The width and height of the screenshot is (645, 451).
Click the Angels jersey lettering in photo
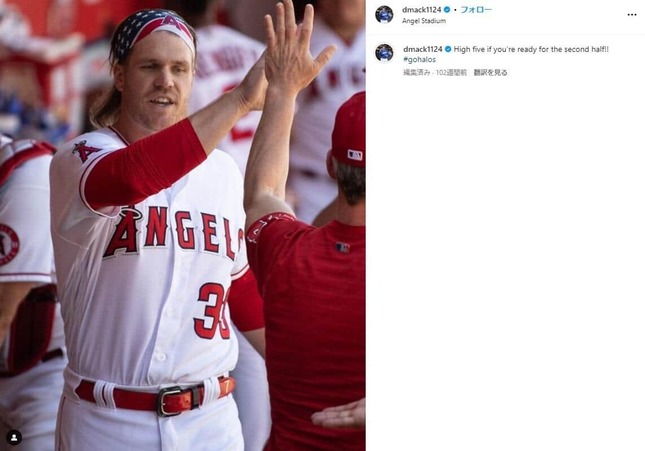(x=174, y=233)
